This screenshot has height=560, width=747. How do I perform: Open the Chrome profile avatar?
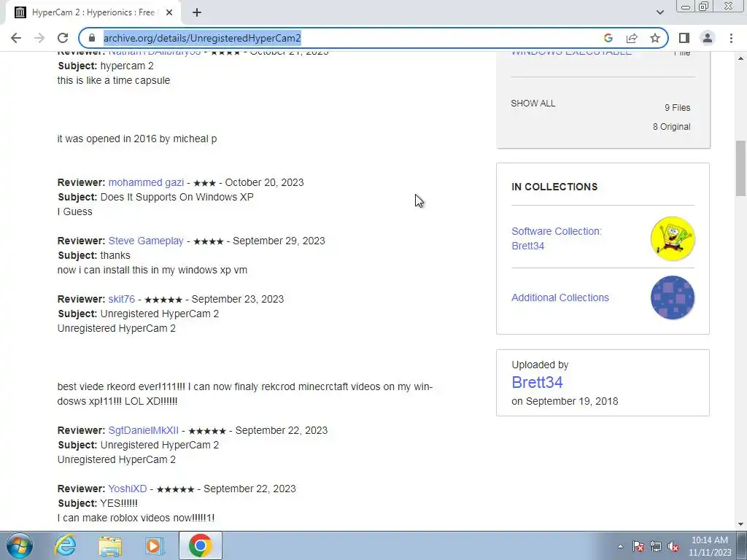(708, 38)
